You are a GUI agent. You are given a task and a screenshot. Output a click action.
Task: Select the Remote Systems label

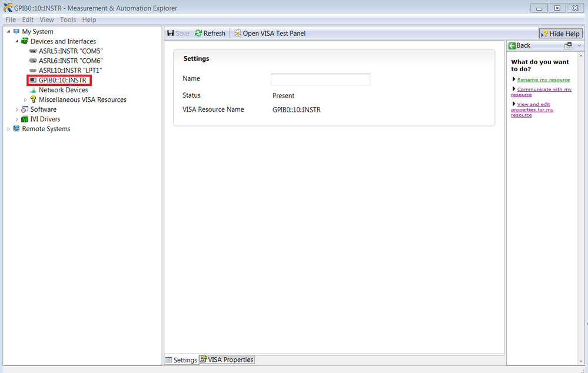(46, 129)
